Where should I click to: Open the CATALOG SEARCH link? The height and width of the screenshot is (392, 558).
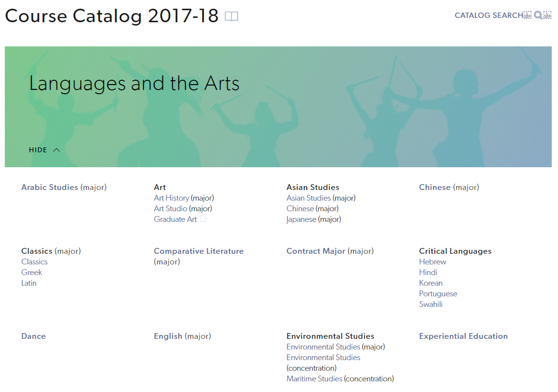(488, 15)
